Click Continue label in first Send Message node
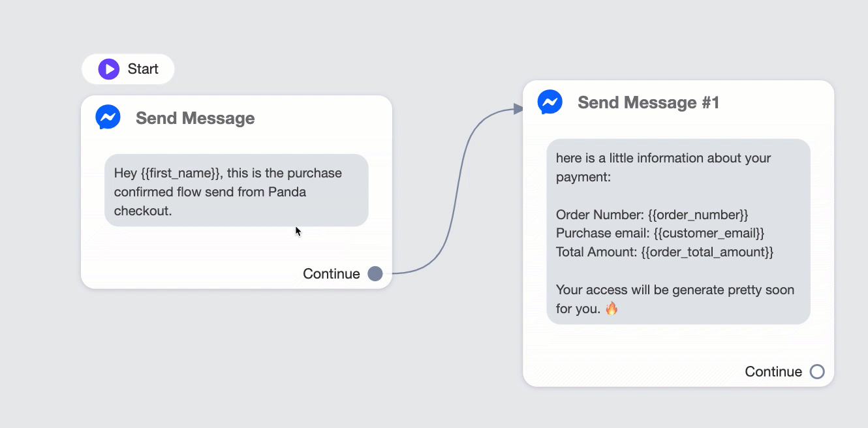 [x=332, y=273]
